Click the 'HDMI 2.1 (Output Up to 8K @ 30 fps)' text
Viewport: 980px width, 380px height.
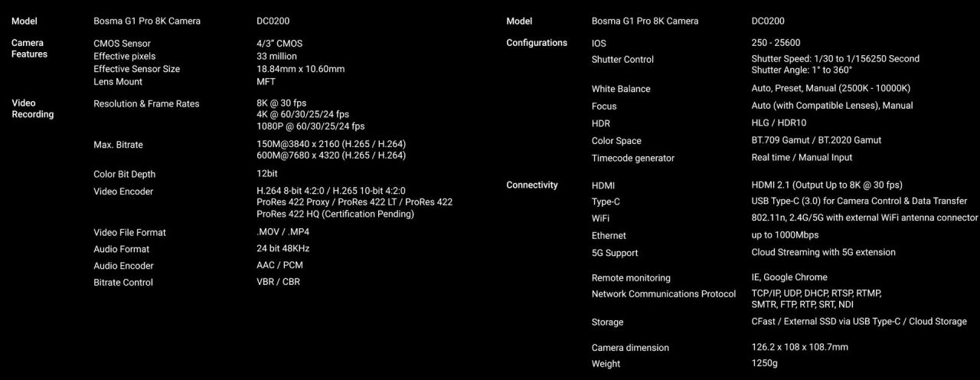click(827, 185)
